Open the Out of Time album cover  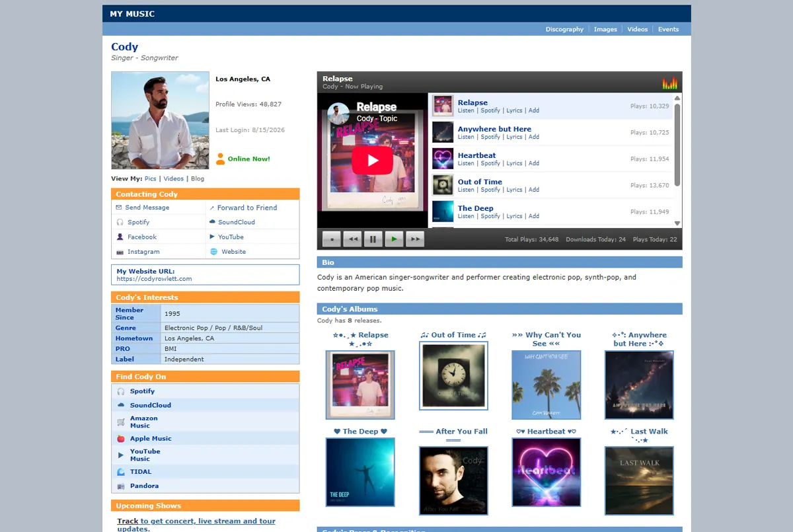pyautogui.click(x=453, y=376)
